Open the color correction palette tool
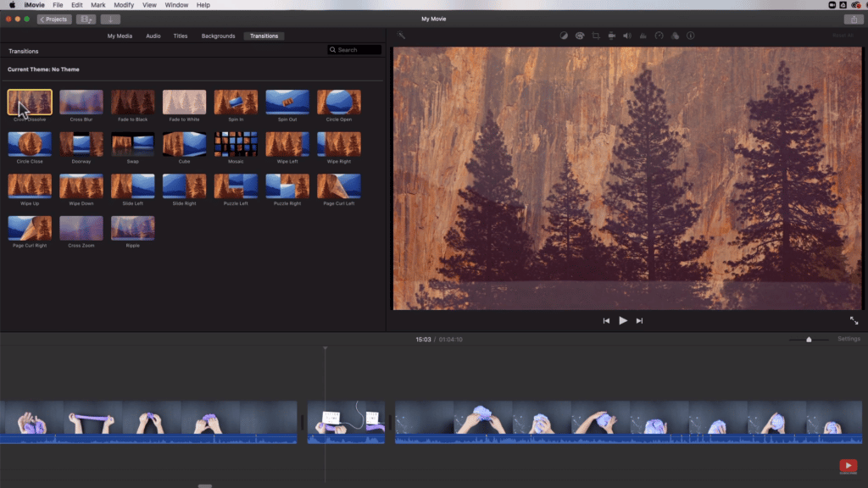The width and height of the screenshot is (868, 488). pyautogui.click(x=580, y=36)
